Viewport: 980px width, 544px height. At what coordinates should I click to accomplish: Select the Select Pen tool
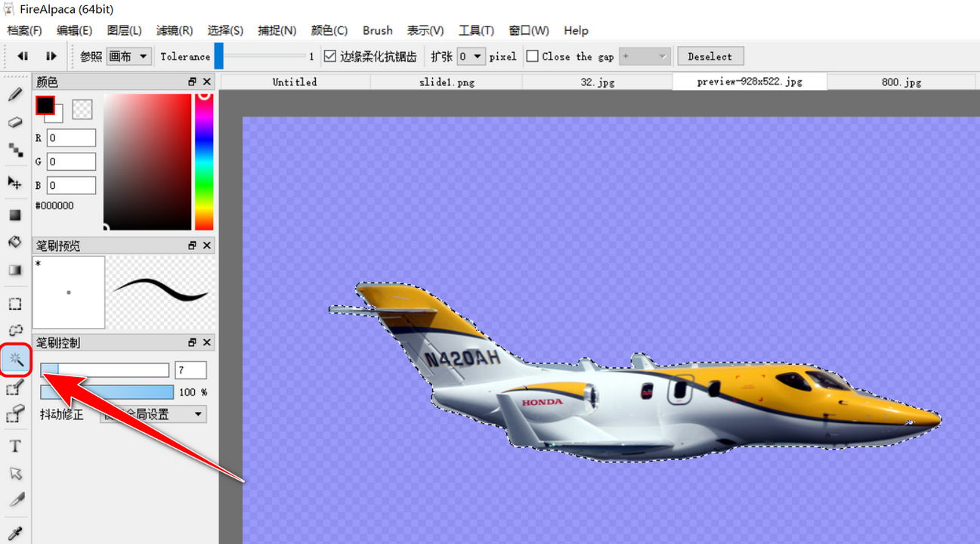[x=14, y=389]
